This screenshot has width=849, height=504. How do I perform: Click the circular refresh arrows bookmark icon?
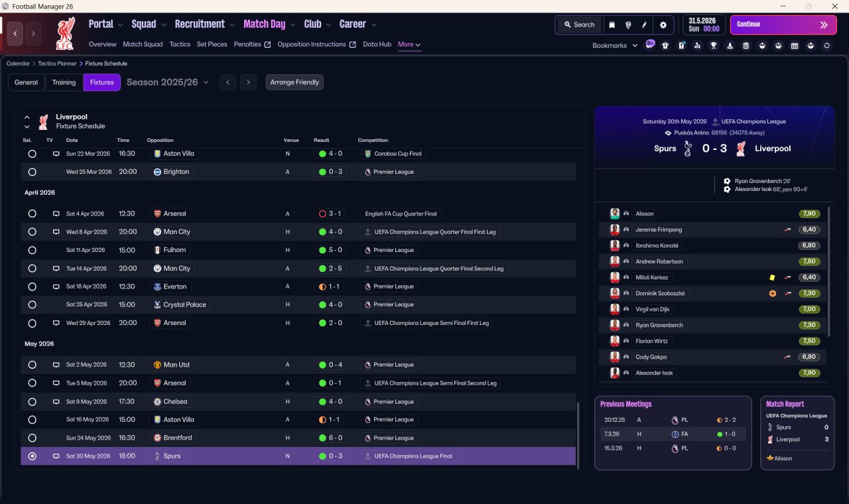click(x=826, y=46)
